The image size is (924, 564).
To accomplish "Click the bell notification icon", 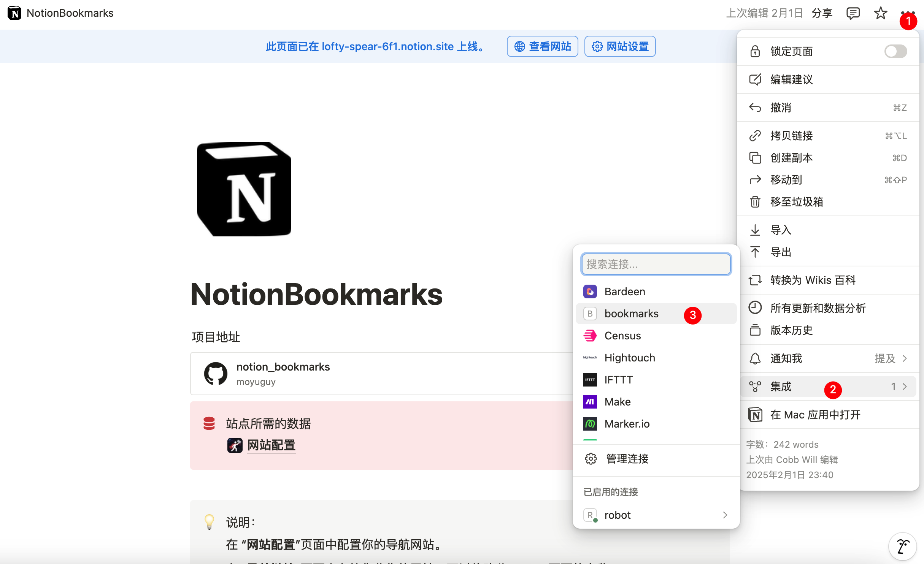I will (755, 358).
